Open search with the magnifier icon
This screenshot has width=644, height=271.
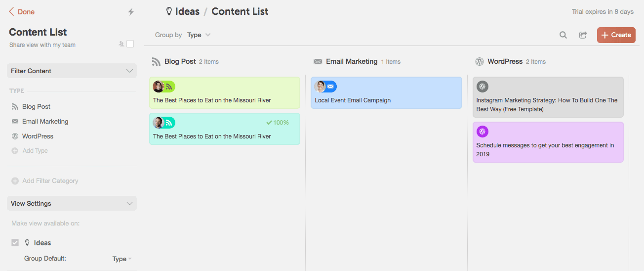[563, 35]
